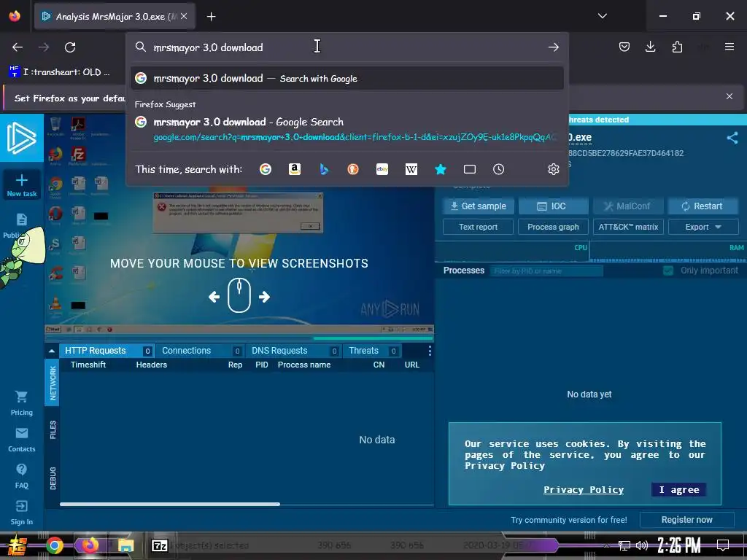747x560 pixels.
Task: Reload the current page
Action: click(x=70, y=47)
